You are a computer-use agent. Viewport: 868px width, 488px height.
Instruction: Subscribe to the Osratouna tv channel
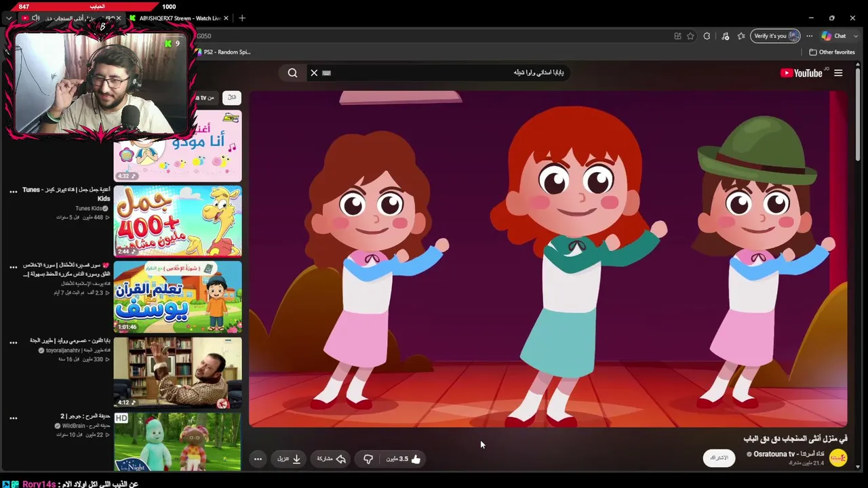click(x=719, y=458)
